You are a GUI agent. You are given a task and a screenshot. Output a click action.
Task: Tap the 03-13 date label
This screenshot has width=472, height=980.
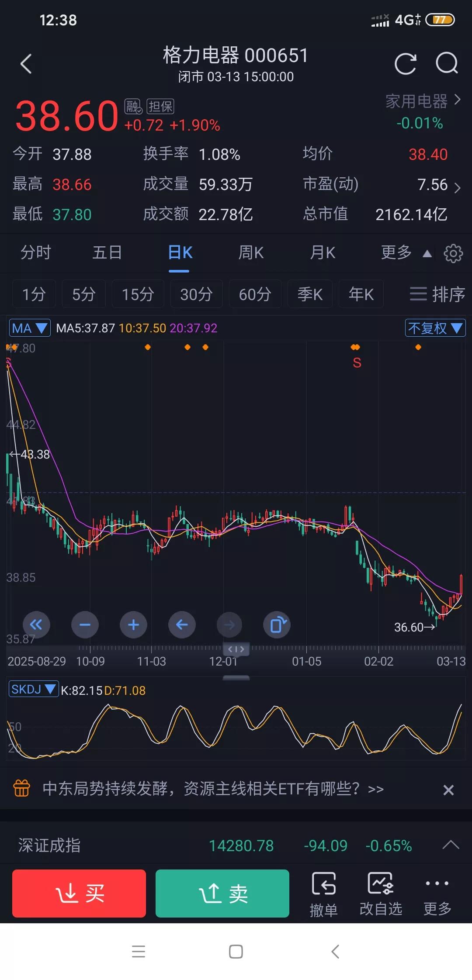point(451,661)
